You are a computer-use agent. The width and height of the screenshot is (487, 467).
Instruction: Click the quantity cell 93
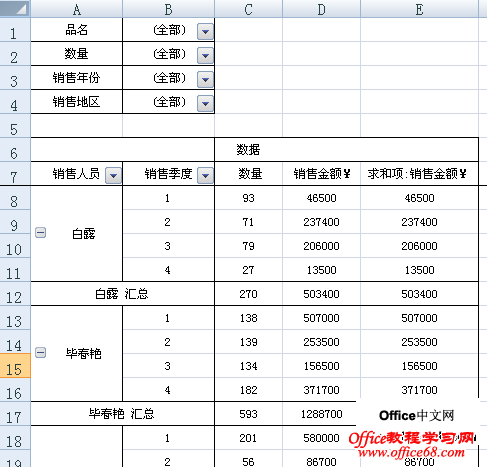point(249,198)
